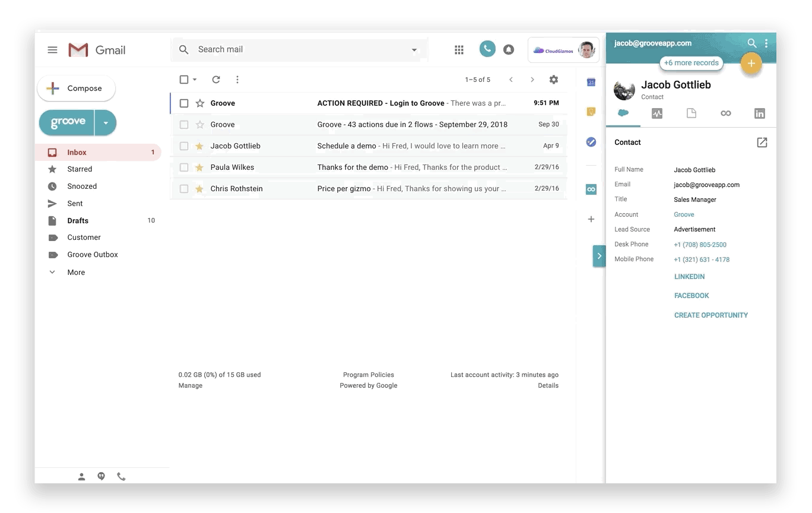Switch to the LinkedIn tab
812x513 pixels.
760,113
